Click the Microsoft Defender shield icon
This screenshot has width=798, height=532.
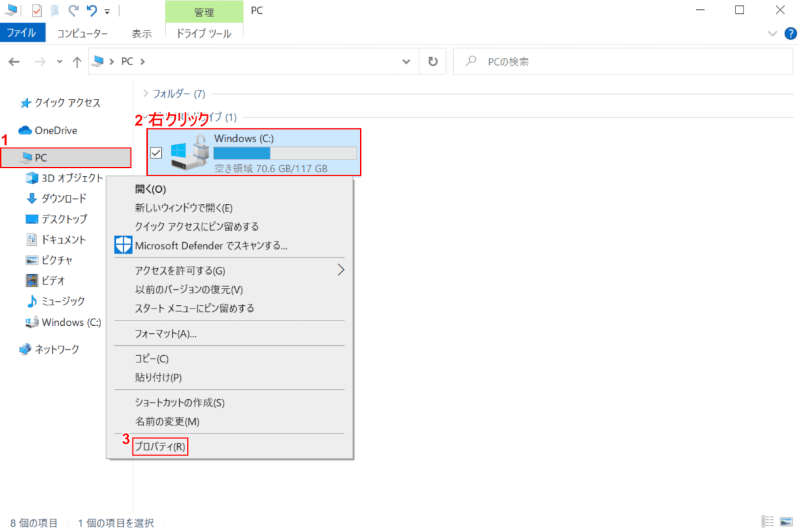coord(122,245)
